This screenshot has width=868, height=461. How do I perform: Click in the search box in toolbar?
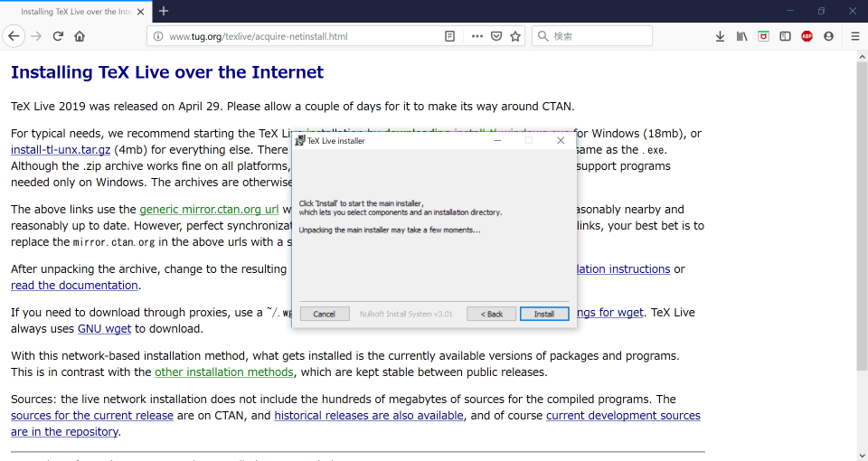[x=597, y=36]
